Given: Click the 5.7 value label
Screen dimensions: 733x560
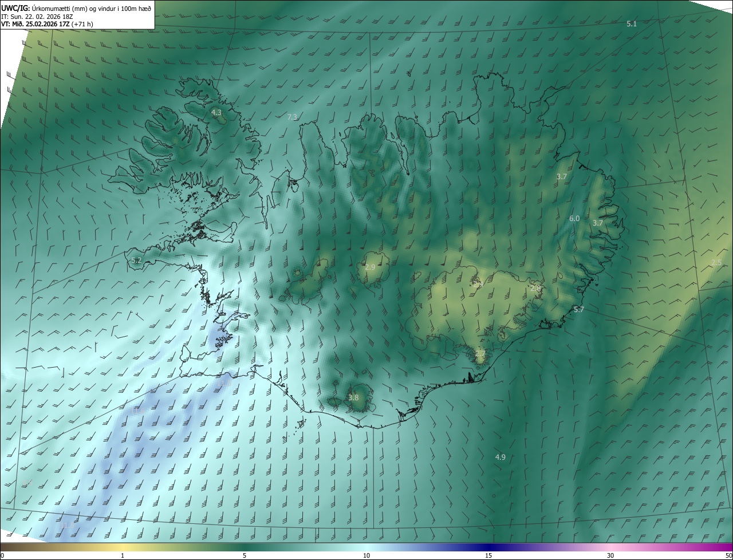Looking at the screenshot, I should click(x=579, y=310).
